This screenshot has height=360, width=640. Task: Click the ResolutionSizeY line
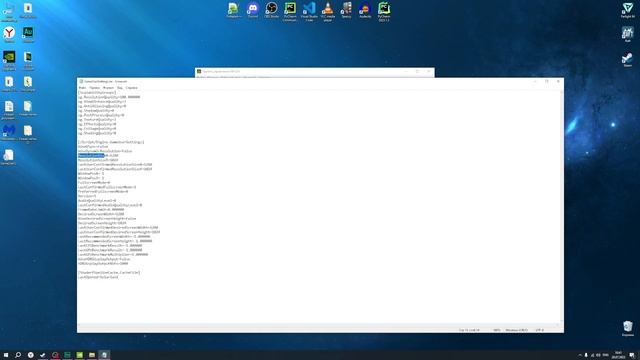tap(98, 160)
